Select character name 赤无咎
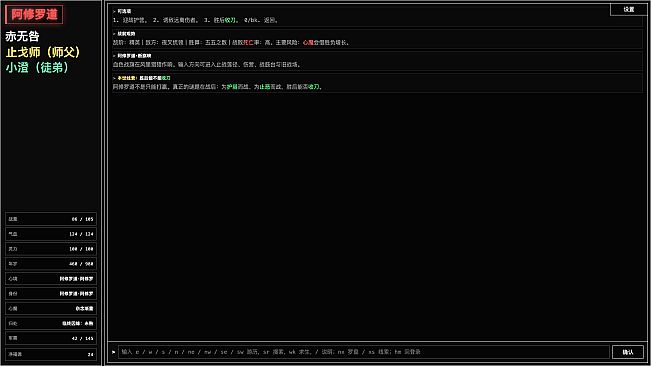Image resolution: width=651 pixels, height=366 pixels. point(22,37)
